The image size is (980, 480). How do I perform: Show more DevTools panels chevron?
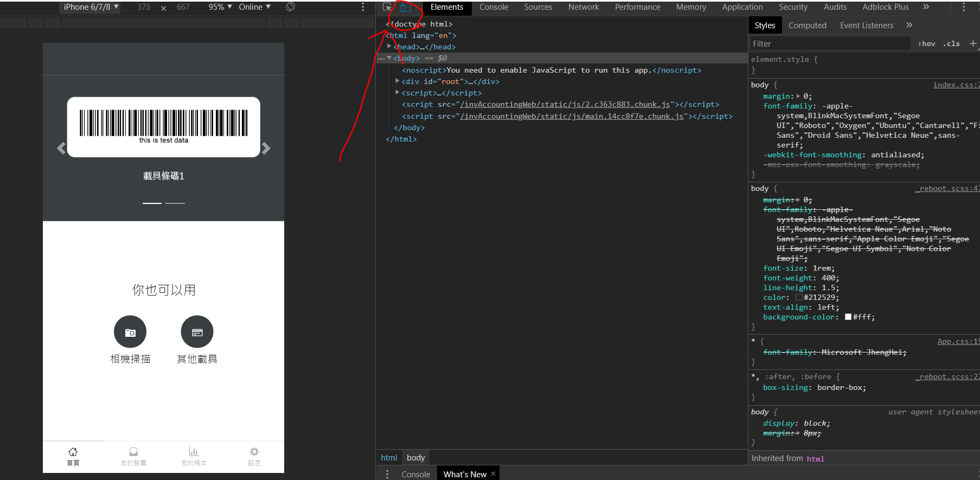(926, 7)
